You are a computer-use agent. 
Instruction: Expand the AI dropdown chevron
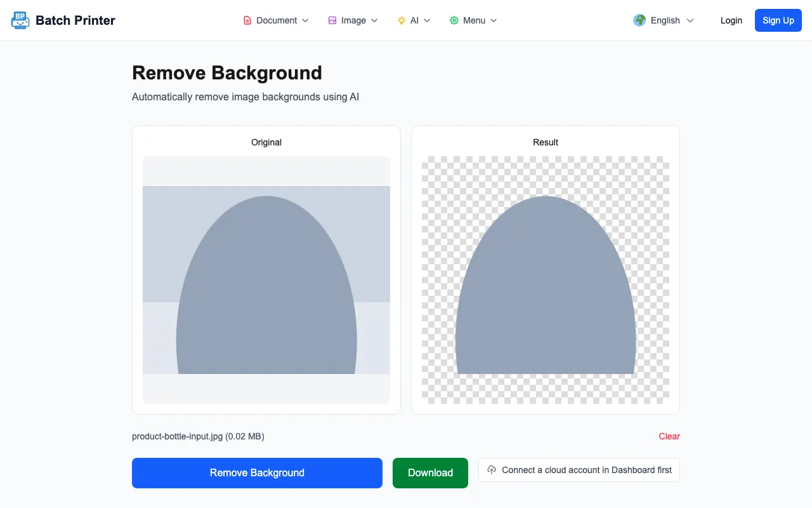[427, 20]
